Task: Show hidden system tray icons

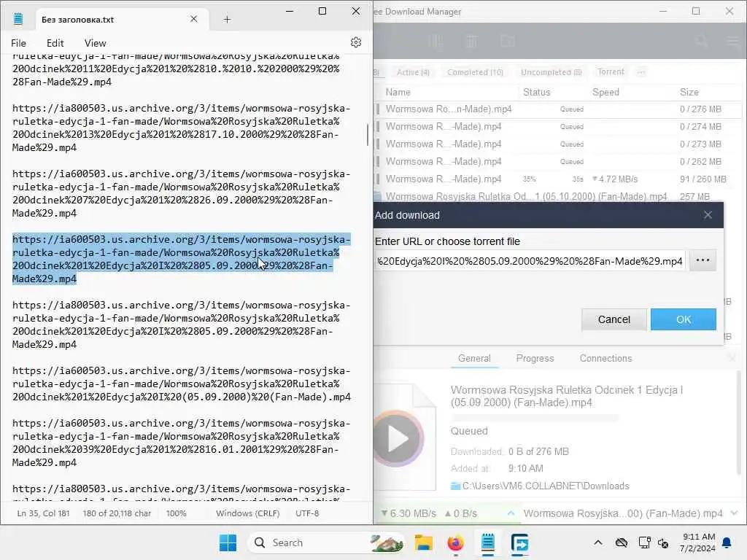Action: (598, 542)
